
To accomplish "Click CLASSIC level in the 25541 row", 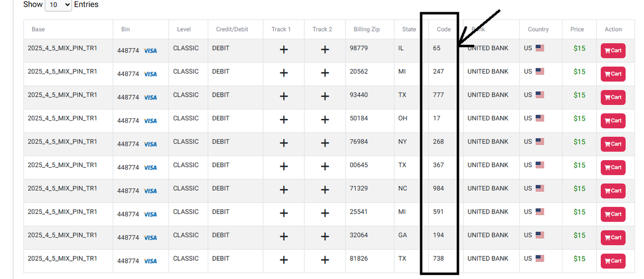I will pyautogui.click(x=186, y=212).
